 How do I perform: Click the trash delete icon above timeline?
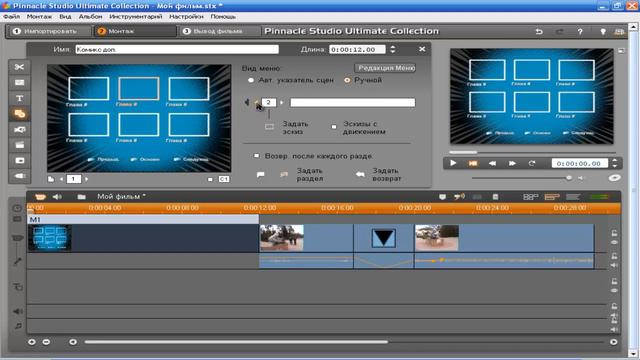pyautogui.click(x=496, y=197)
